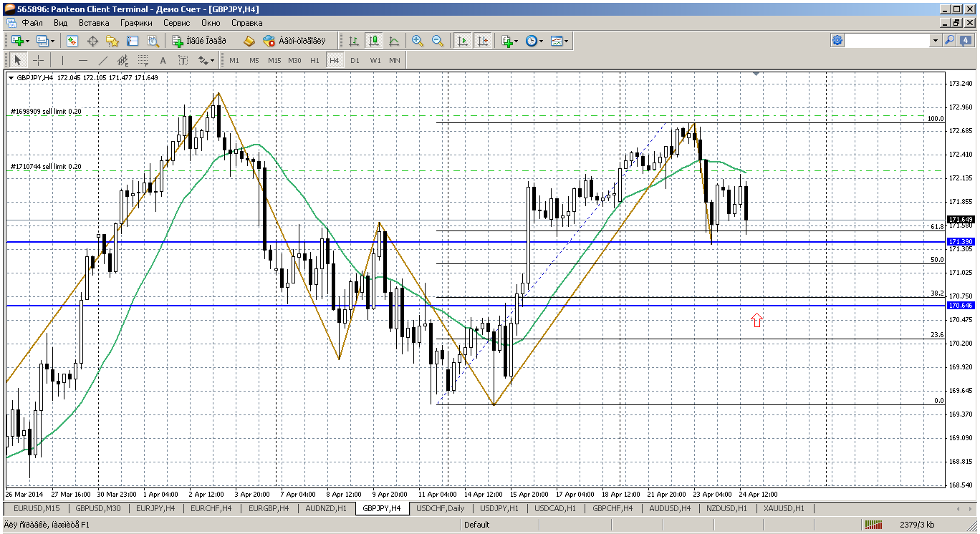Open the Navigator star-folder icon

(112, 41)
